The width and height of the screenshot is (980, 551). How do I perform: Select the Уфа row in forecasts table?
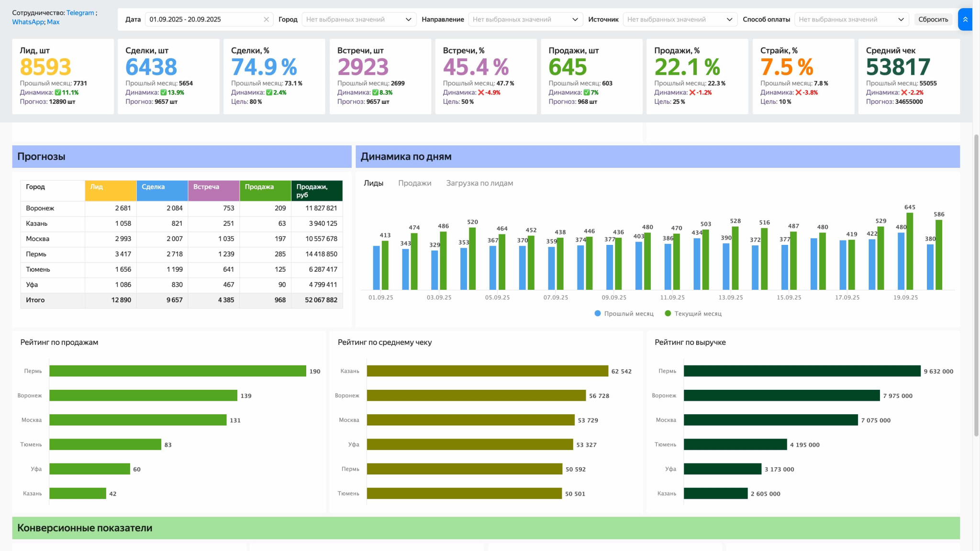pyautogui.click(x=182, y=285)
